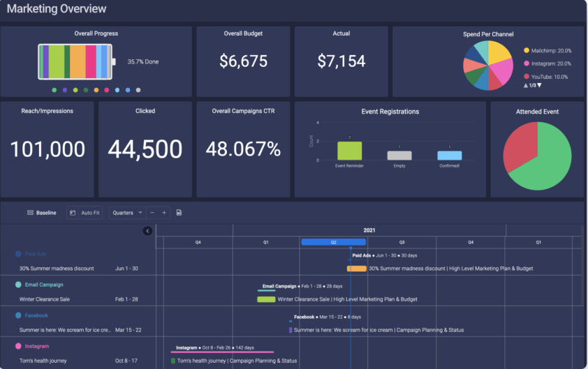Click the 2021 year header in the timeline
588x369 pixels.
369,230
